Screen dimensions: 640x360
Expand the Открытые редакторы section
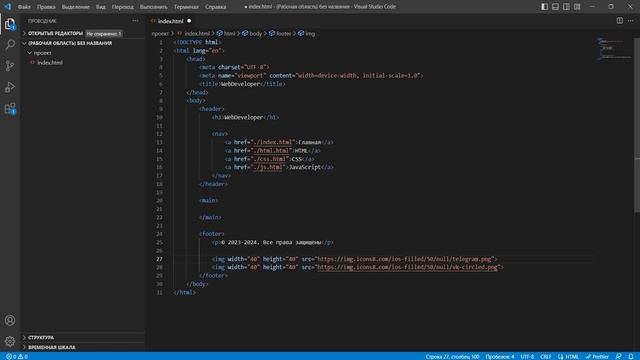point(55,33)
